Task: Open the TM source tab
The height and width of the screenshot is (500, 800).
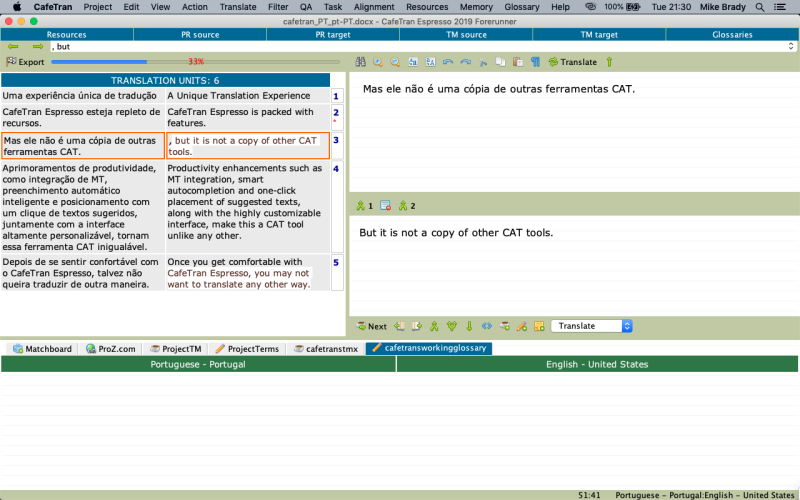Action: click(x=466, y=35)
